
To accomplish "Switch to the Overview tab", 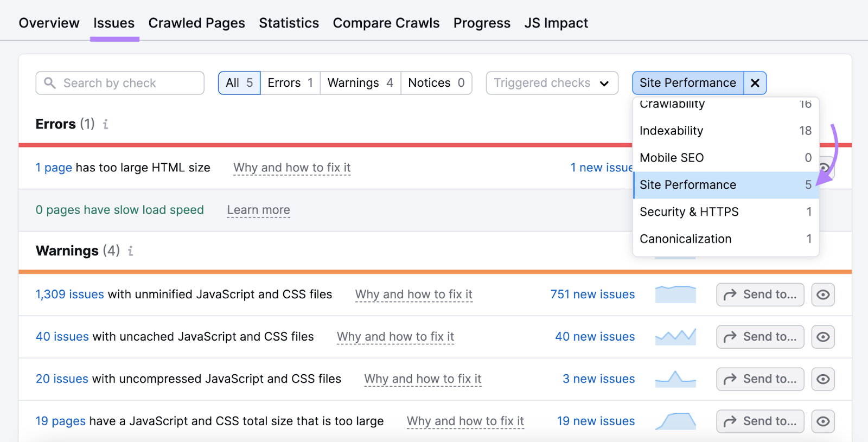I will click(48, 23).
